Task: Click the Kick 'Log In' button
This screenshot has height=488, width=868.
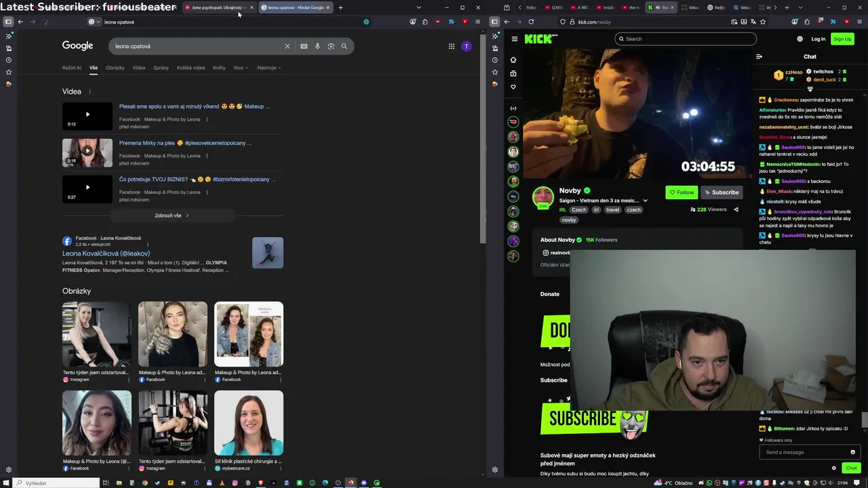Action: (818, 39)
